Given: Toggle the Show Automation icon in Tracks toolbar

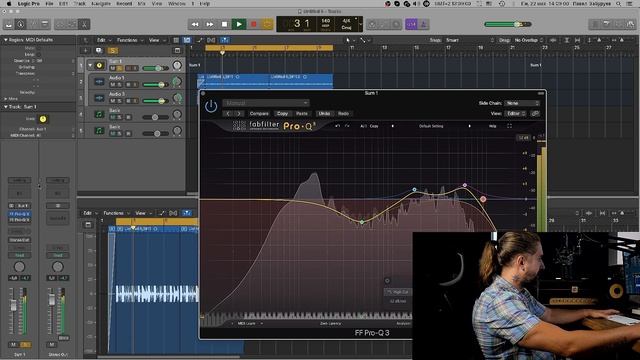Looking at the screenshot, I should 199,40.
